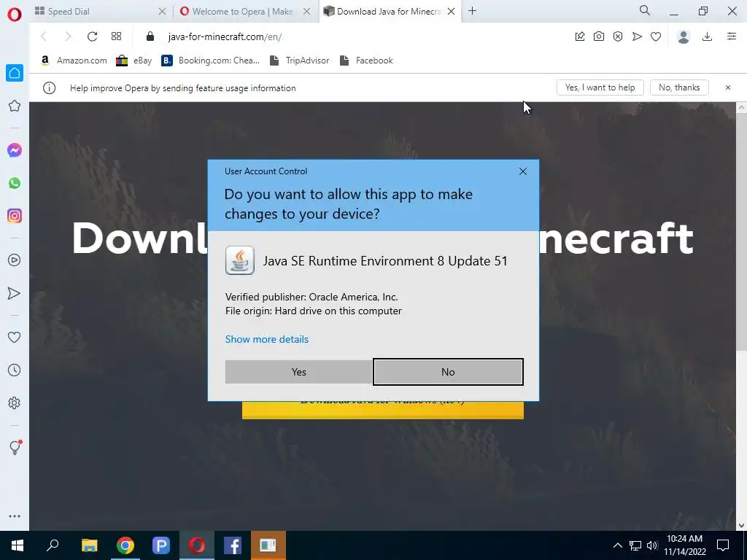Open the Windows notification center
The image size is (747, 560).
[723, 545]
